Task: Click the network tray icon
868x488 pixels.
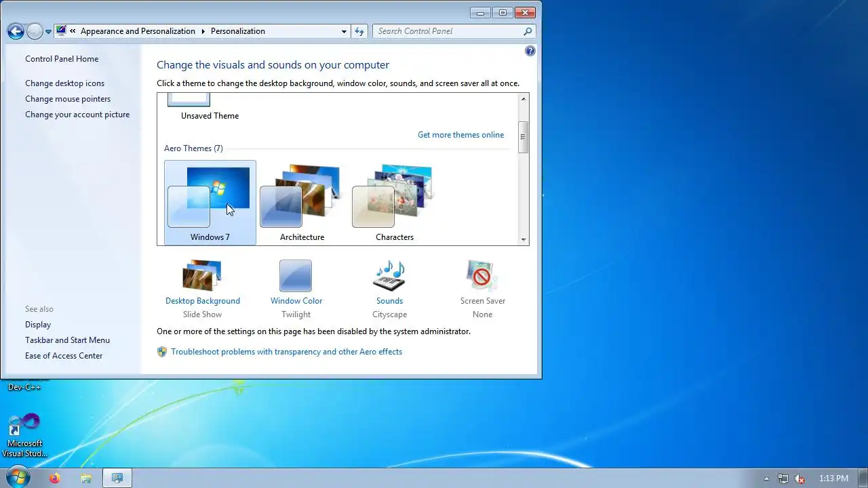Action: click(x=783, y=479)
